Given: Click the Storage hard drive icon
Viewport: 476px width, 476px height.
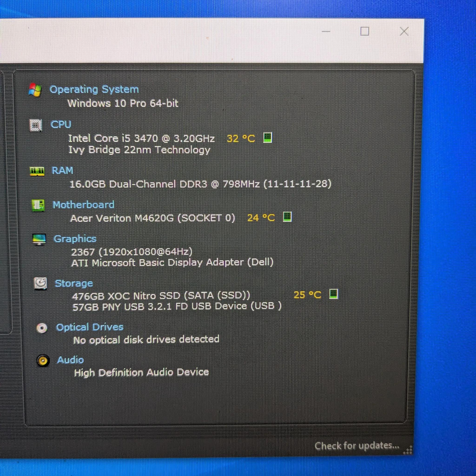Looking at the screenshot, I should tap(40, 284).
